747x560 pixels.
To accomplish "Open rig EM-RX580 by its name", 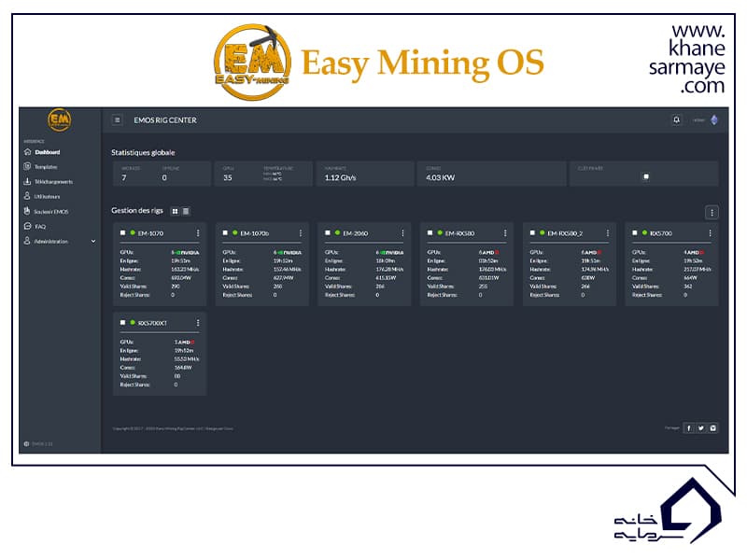I will tap(459, 233).
